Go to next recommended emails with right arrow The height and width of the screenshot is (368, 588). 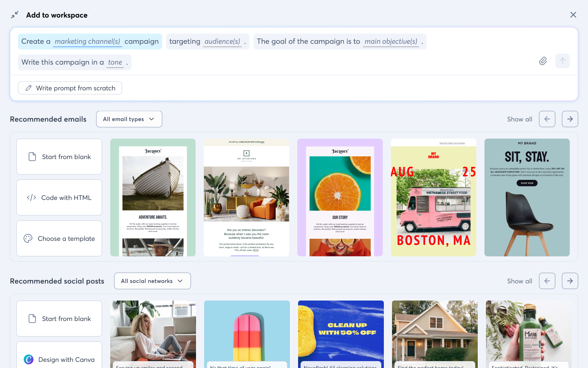pyautogui.click(x=570, y=119)
